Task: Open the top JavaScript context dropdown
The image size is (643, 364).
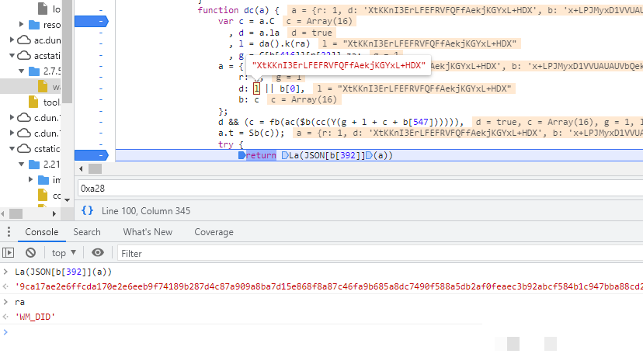Action: (64, 253)
